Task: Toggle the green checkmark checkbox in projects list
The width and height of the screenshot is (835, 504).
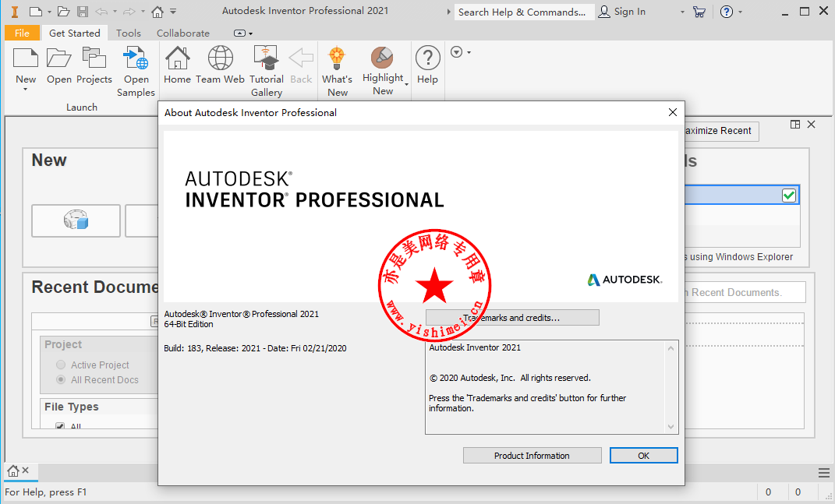Action: click(x=789, y=196)
